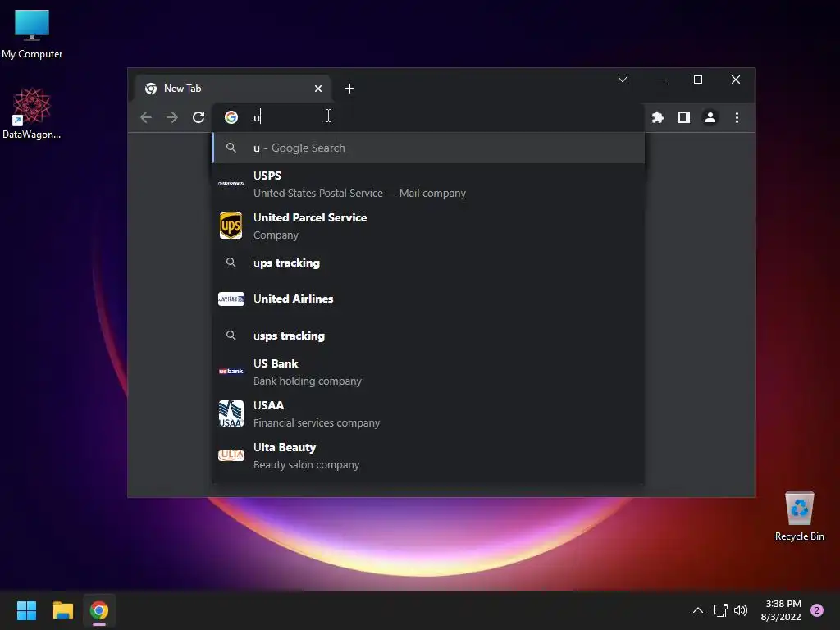Click into the address bar input
The height and width of the screenshot is (630, 840).
(428, 117)
